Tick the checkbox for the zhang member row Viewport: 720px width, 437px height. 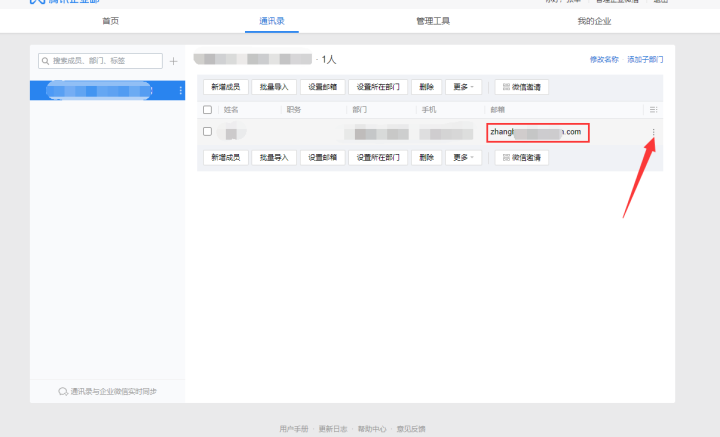tap(208, 132)
